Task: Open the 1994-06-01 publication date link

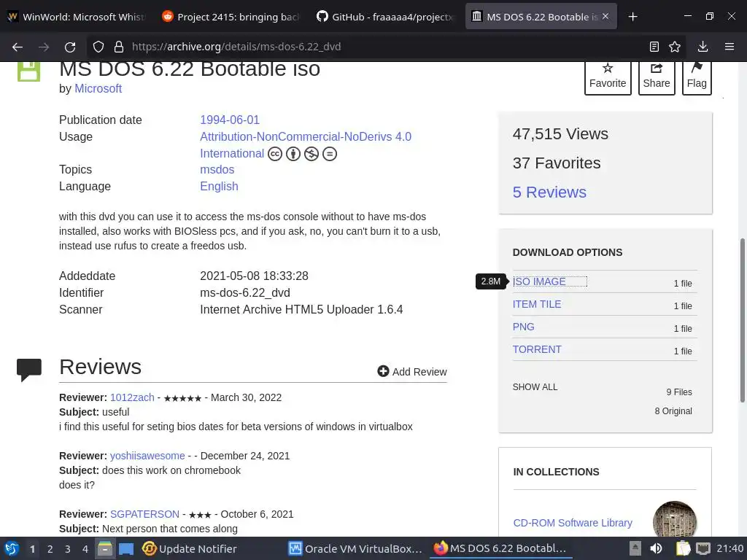Action: coord(230,120)
